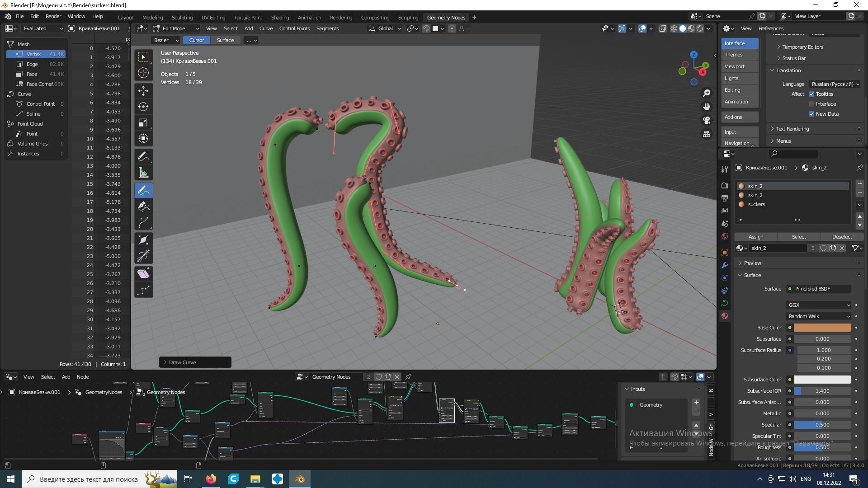Open the Random Walk subsurface dropdown
The image size is (868, 488).
point(819,316)
